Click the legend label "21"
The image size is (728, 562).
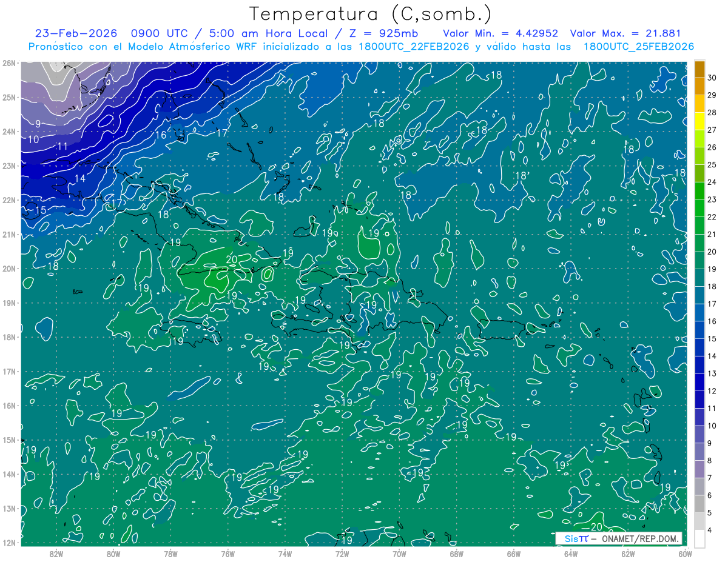712,234
